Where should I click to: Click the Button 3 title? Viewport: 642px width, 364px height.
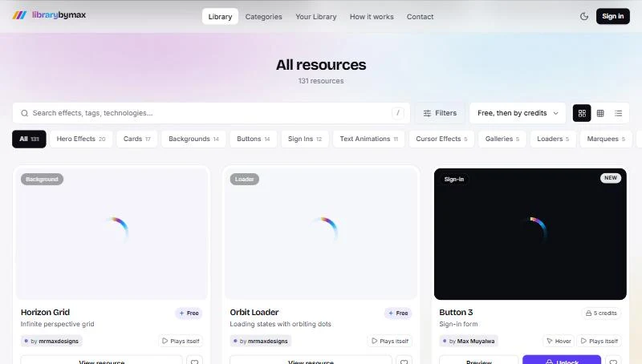[456, 312]
